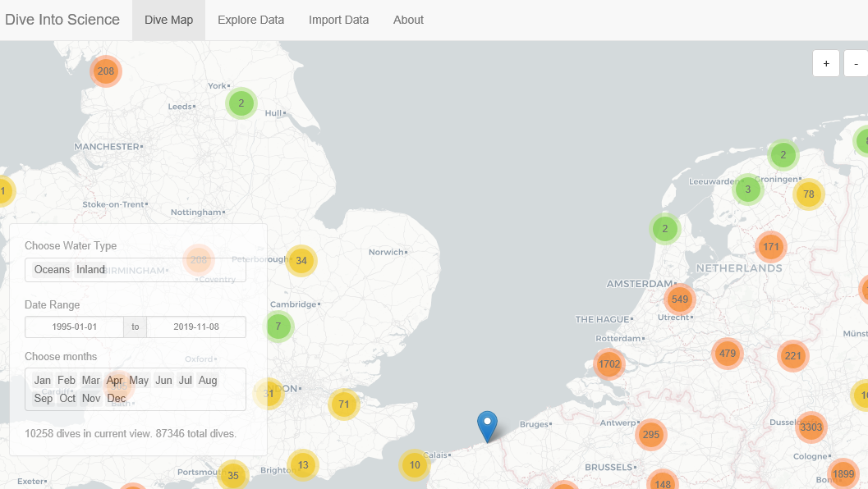
Task: Open the end date 2019-11-08 picker
Action: coord(195,327)
